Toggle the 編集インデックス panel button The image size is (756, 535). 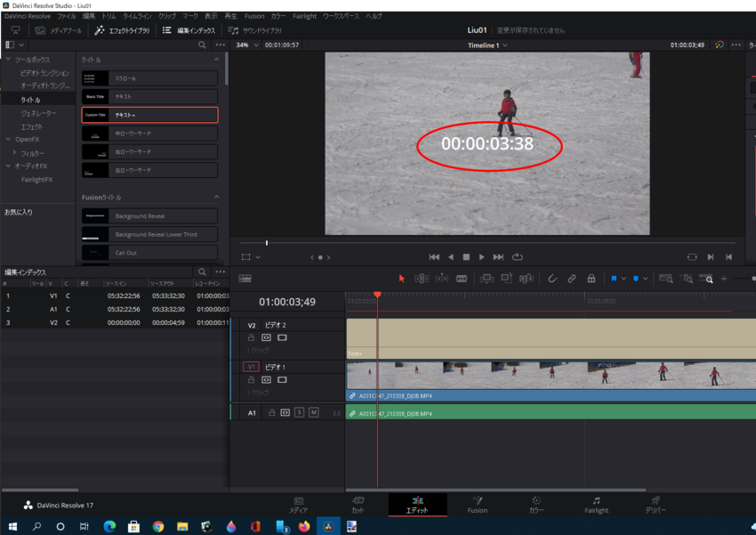click(x=189, y=30)
